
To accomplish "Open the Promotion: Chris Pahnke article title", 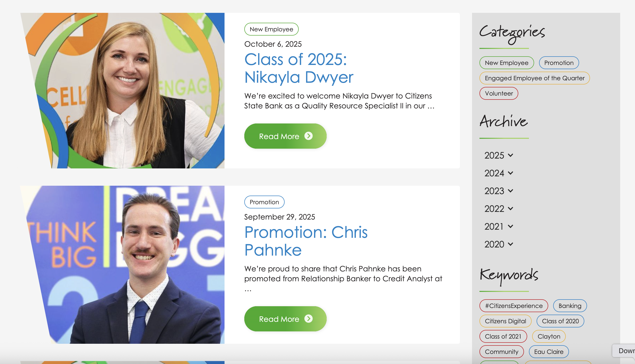I will 306,241.
